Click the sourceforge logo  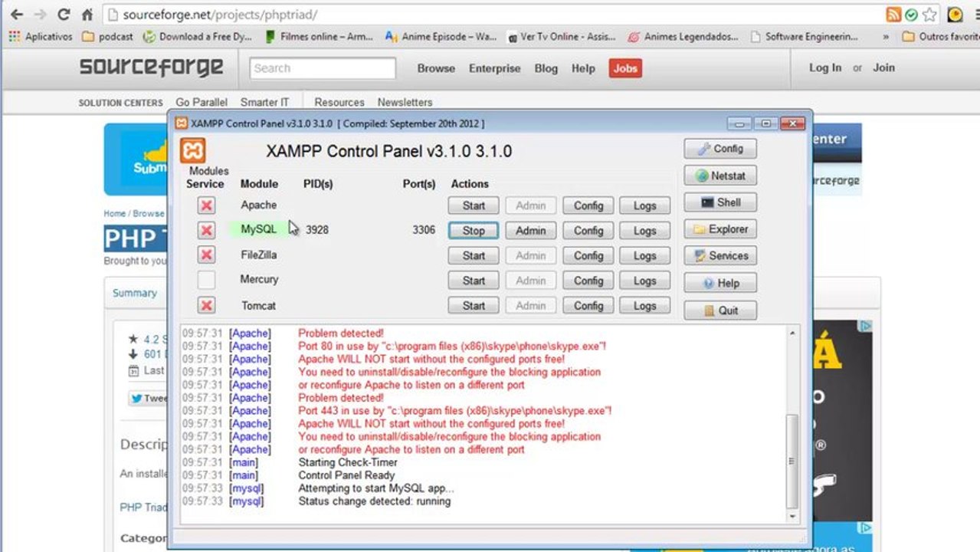point(151,67)
